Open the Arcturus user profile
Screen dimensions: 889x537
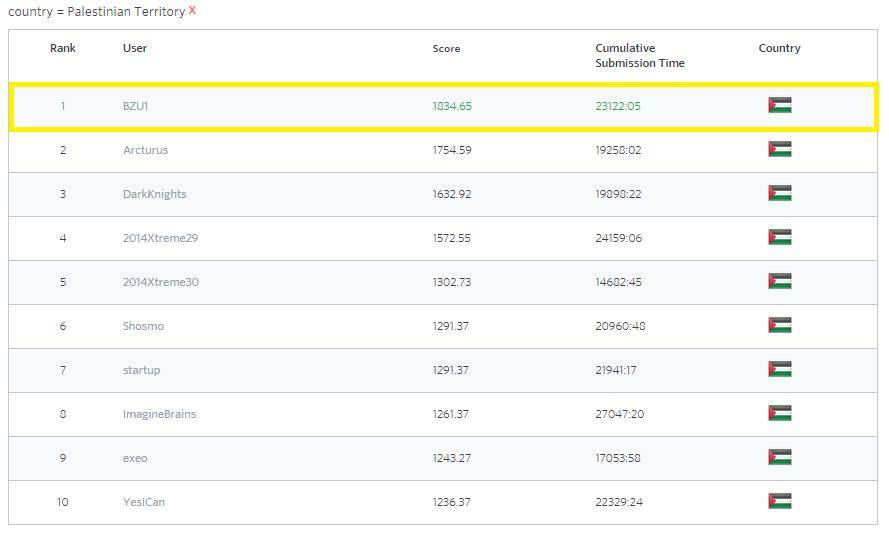point(145,150)
